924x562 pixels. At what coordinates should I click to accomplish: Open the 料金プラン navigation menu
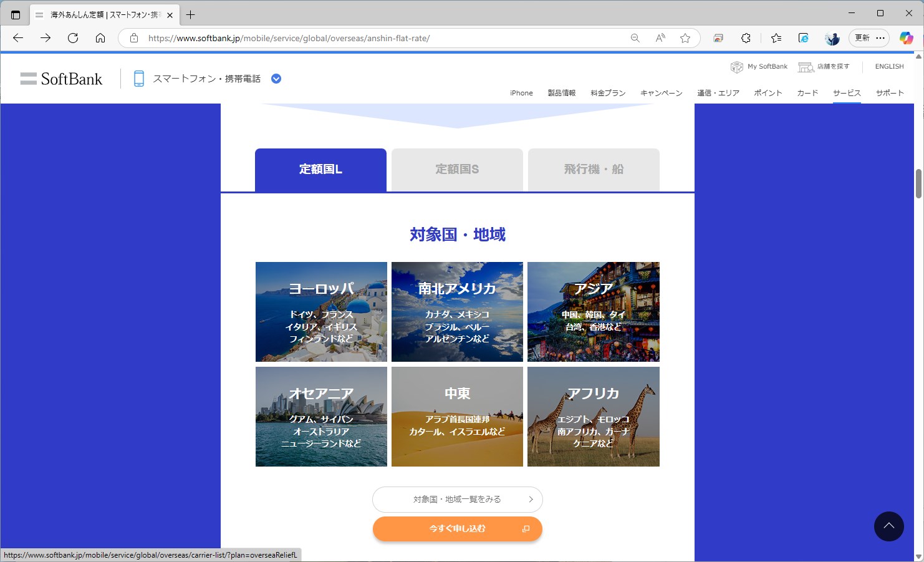tap(607, 92)
